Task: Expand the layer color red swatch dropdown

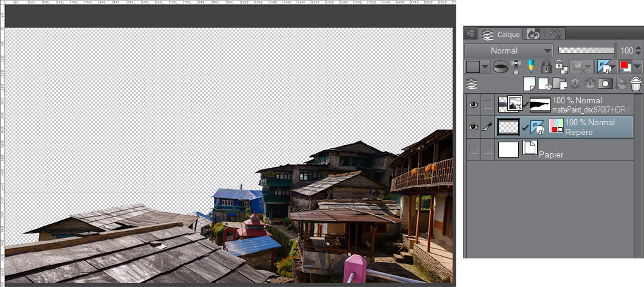Action: (x=637, y=67)
